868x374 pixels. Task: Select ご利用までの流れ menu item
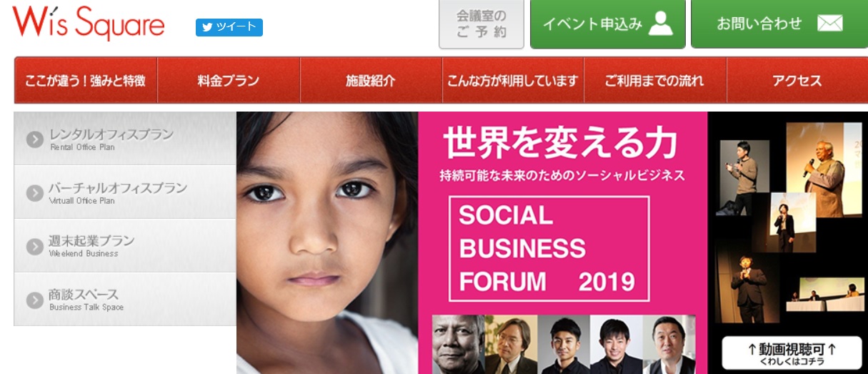[655, 81]
